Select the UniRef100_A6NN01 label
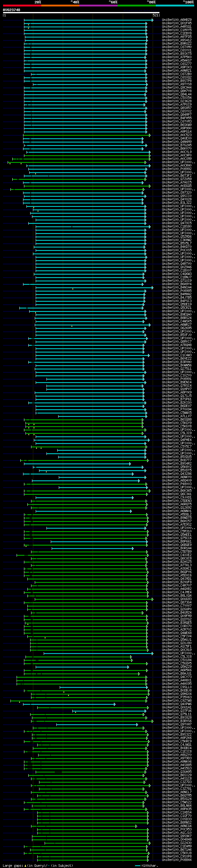The height and width of the screenshot is (868, 197). [x=177, y=511]
